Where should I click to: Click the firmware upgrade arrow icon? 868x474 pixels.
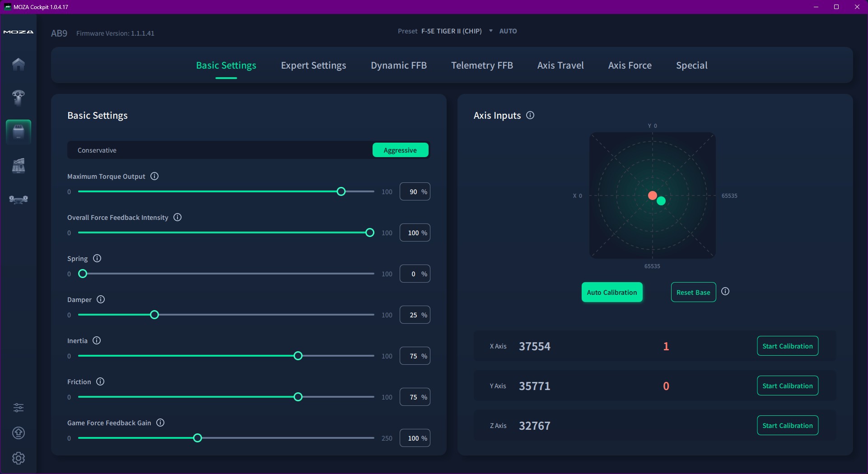coord(19,433)
